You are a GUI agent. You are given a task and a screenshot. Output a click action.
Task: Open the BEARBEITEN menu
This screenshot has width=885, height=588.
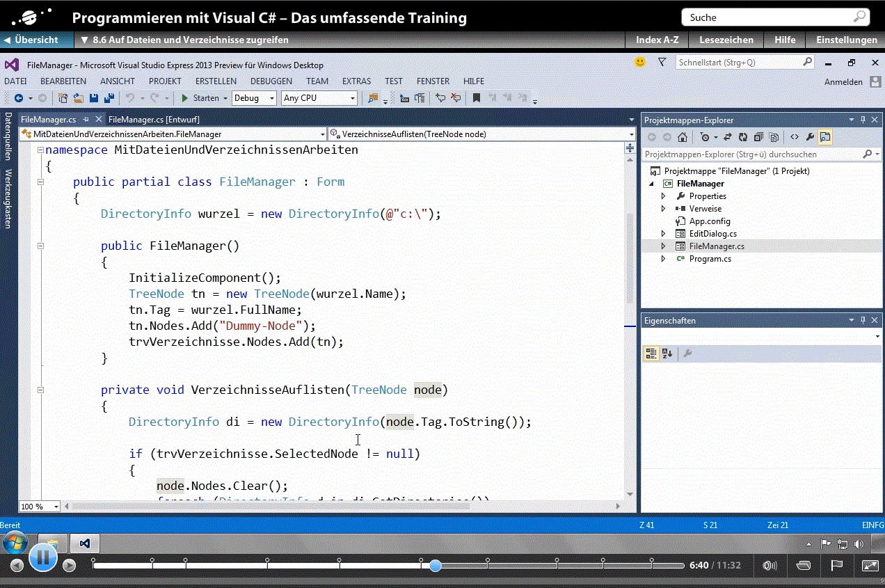63,81
